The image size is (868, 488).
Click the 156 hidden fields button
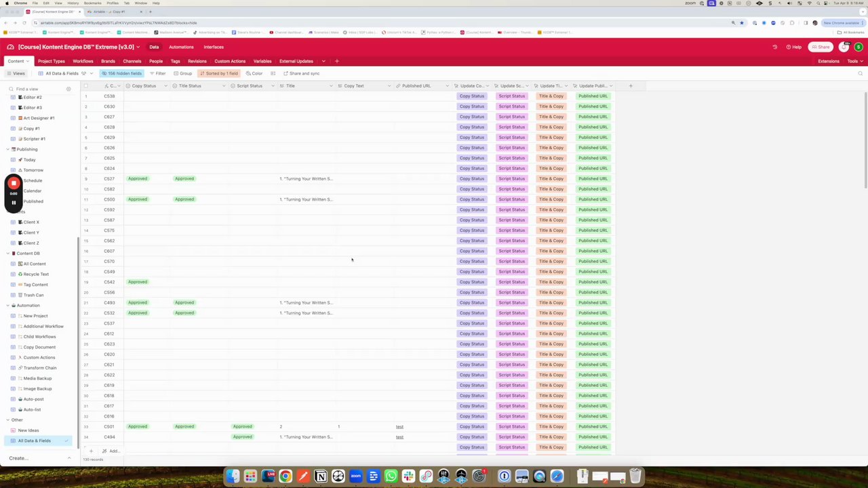click(122, 73)
